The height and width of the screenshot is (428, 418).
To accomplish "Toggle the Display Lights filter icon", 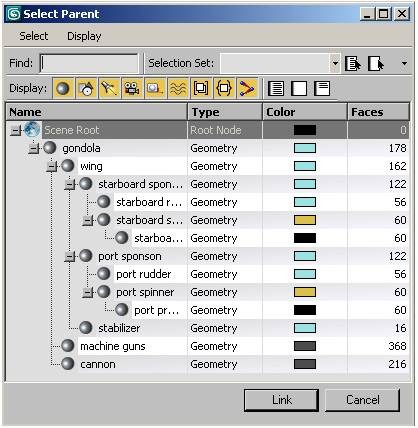I will (x=109, y=89).
